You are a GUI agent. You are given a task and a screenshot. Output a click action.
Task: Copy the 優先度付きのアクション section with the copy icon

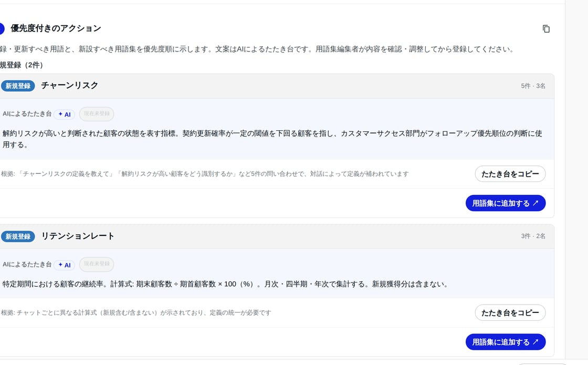click(x=546, y=29)
